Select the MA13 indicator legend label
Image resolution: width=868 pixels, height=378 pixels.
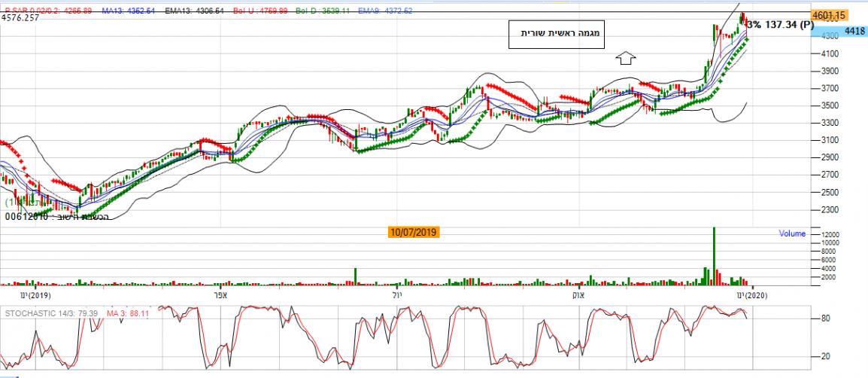click(132, 10)
